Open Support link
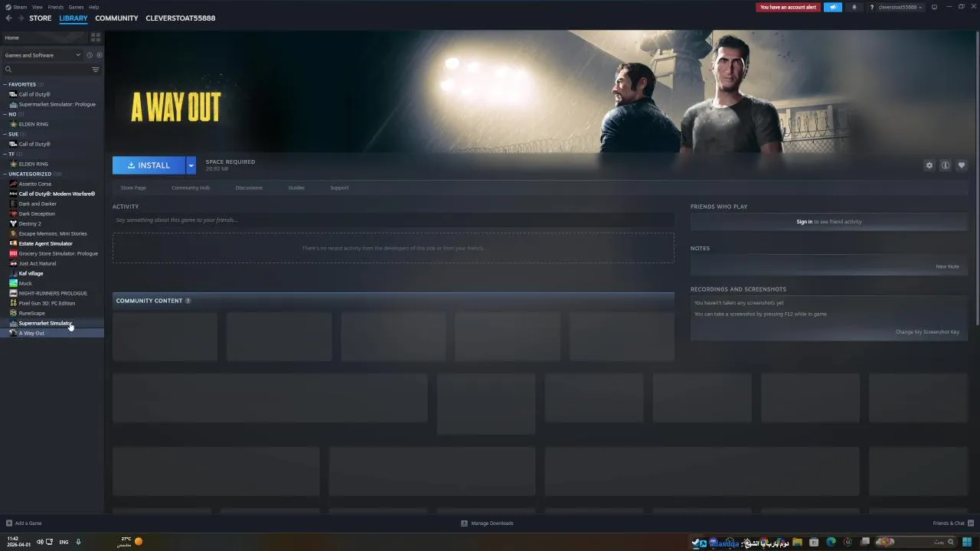Screen dimensions: 980x551 339,187
